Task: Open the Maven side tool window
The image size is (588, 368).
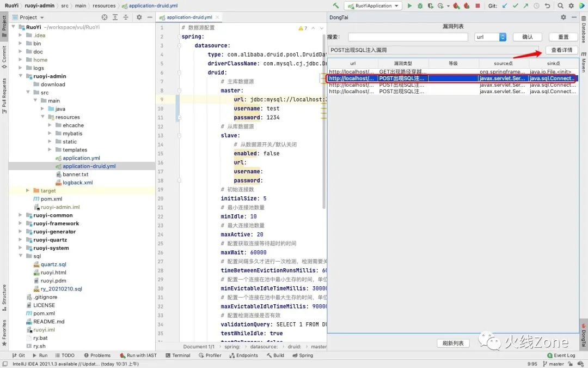Action: pyautogui.click(x=584, y=62)
